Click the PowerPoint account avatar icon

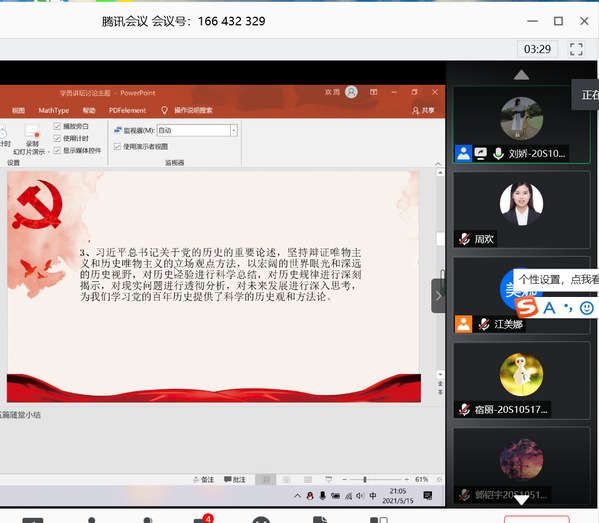point(351,92)
